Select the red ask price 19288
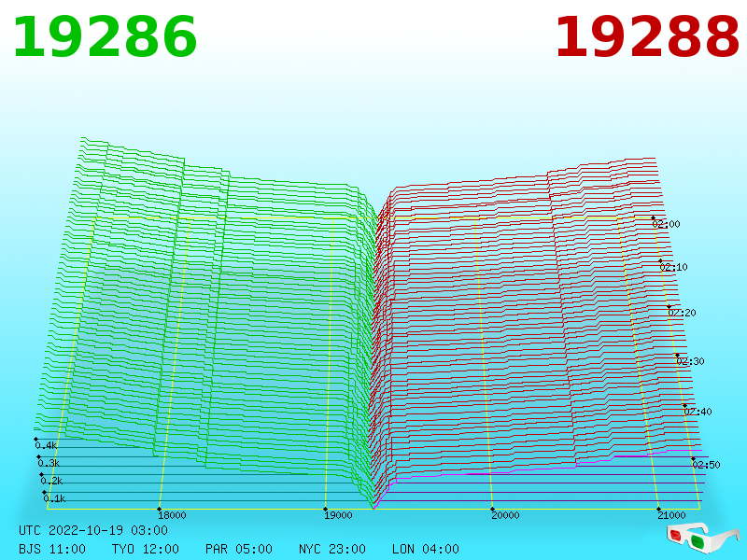 [646, 37]
